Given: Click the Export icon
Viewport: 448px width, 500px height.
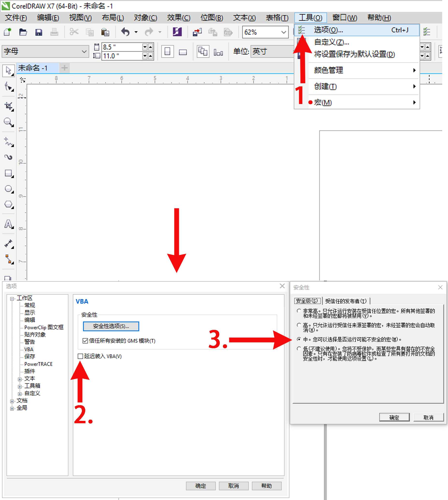Looking at the screenshot, I should 213,32.
